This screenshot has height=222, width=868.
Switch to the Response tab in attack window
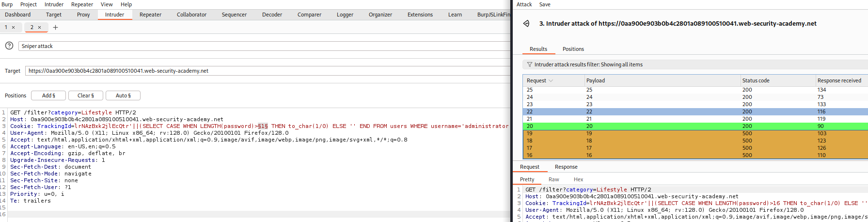tap(566, 167)
